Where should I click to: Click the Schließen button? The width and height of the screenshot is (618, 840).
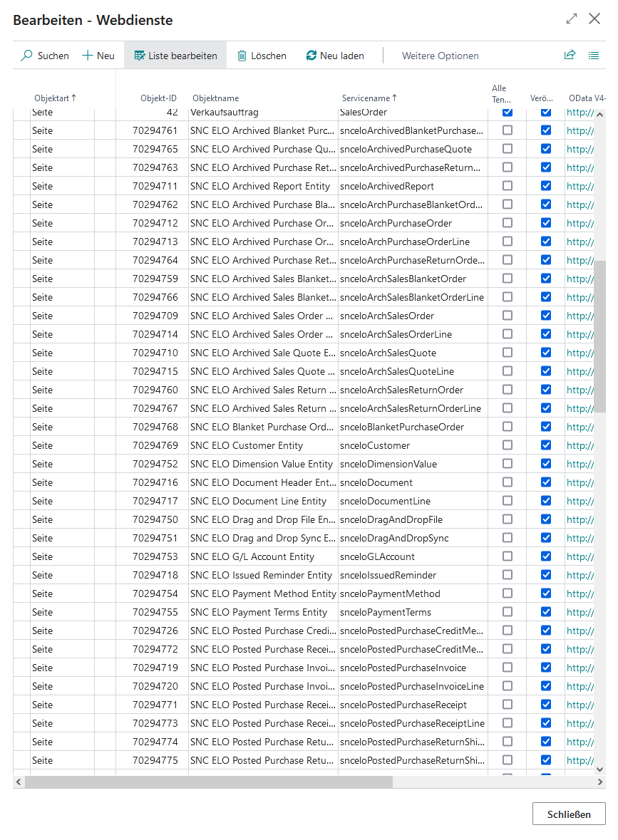tap(568, 814)
